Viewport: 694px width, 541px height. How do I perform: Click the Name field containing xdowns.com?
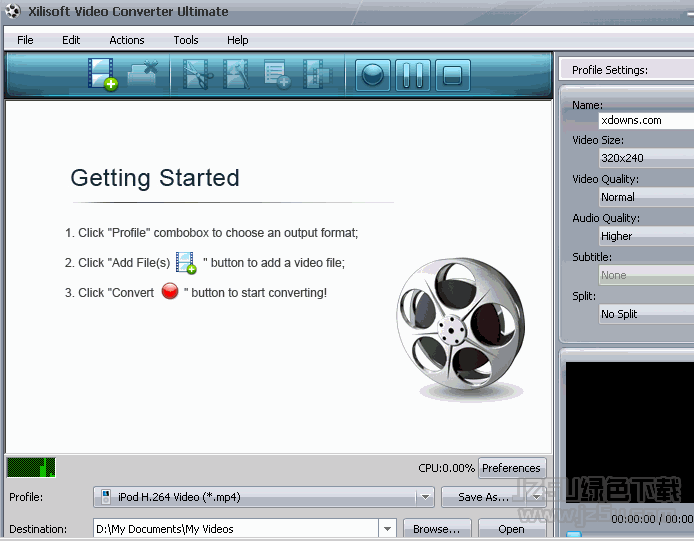coord(646,120)
